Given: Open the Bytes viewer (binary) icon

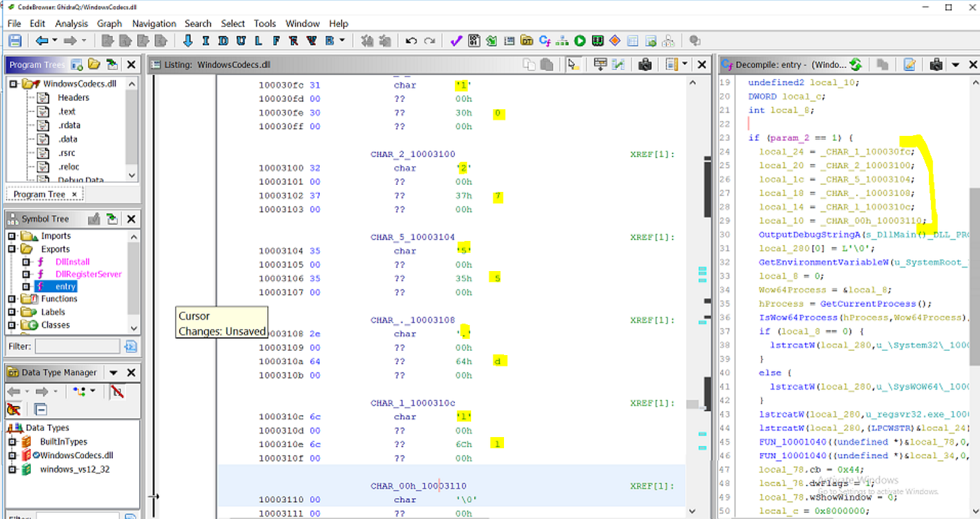Looking at the screenshot, I should 475,41.
